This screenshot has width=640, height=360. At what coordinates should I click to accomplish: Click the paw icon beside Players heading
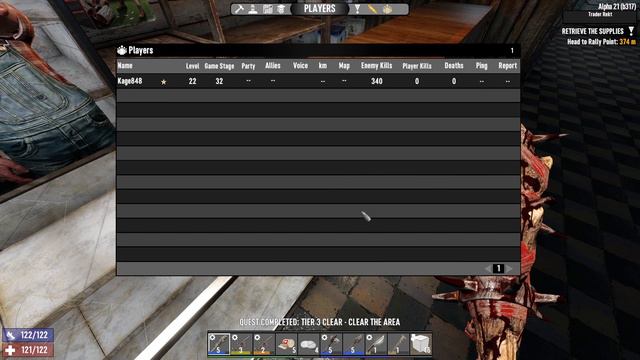click(122, 50)
